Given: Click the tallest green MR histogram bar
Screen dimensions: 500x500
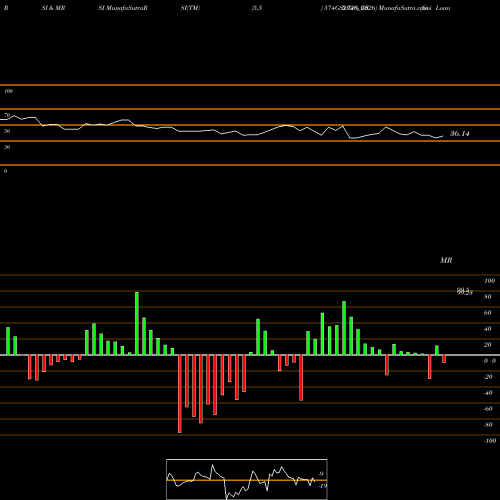Looking at the screenshot, I should (x=137, y=323).
